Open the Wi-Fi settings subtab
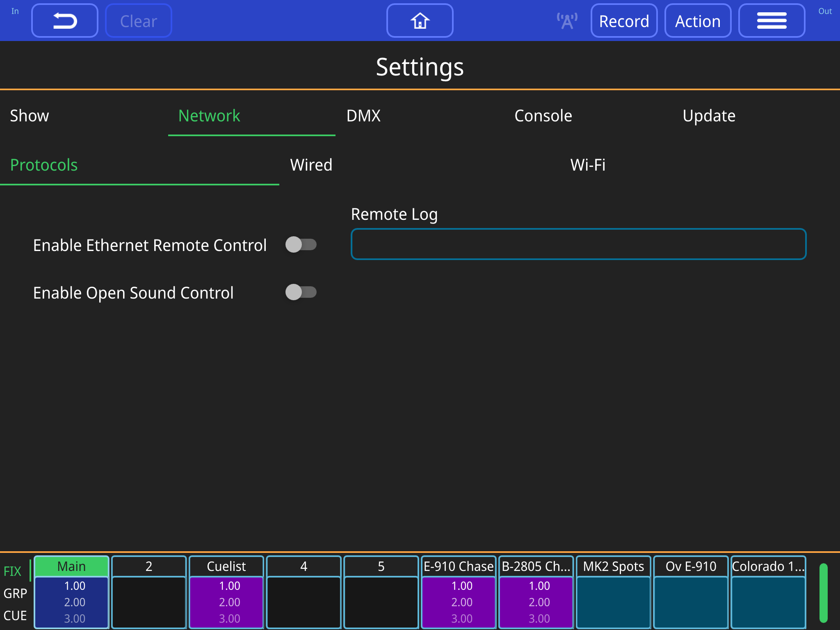 click(x=588, y=165)
